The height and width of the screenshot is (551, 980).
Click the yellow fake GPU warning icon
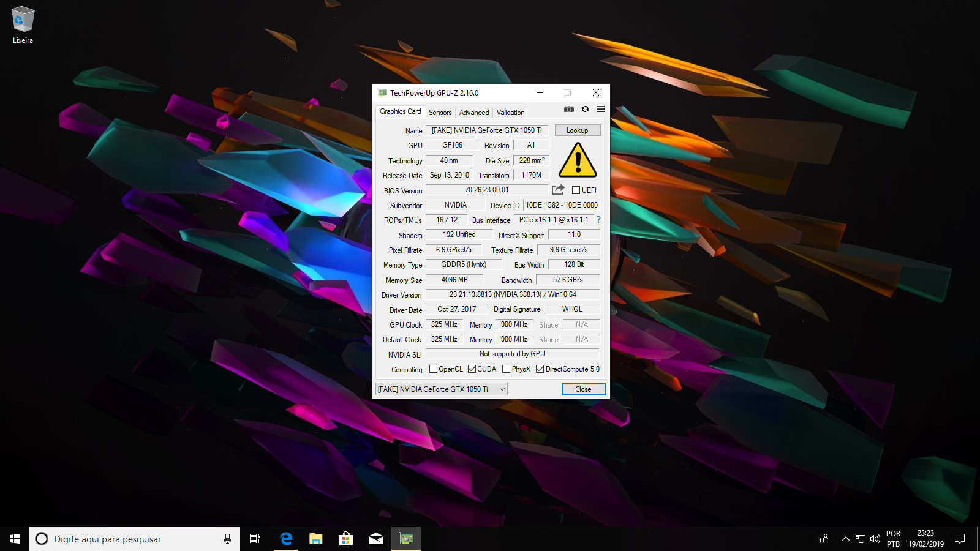[578, 160]
